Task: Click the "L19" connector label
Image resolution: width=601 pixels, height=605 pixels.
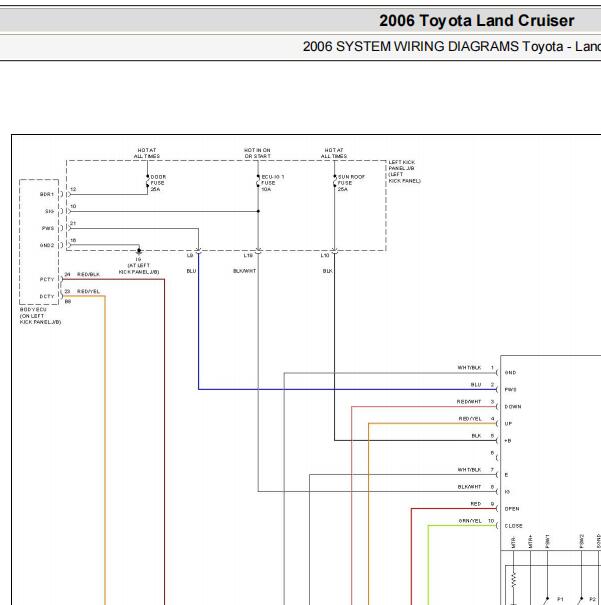Action: click(x=248, y=255)
